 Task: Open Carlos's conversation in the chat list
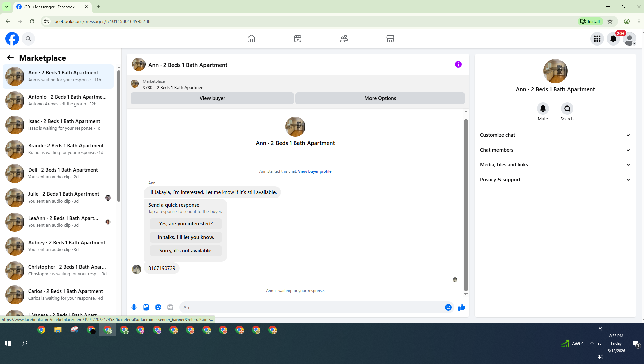click(x=58, y=295)
